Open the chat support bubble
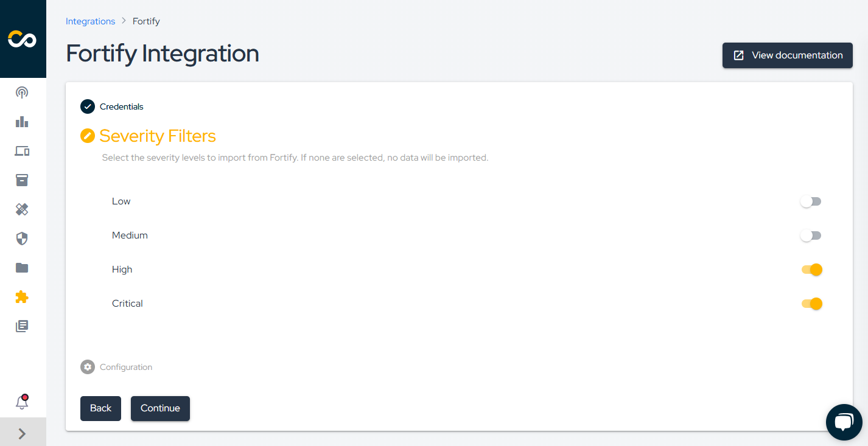 (844, 422)
